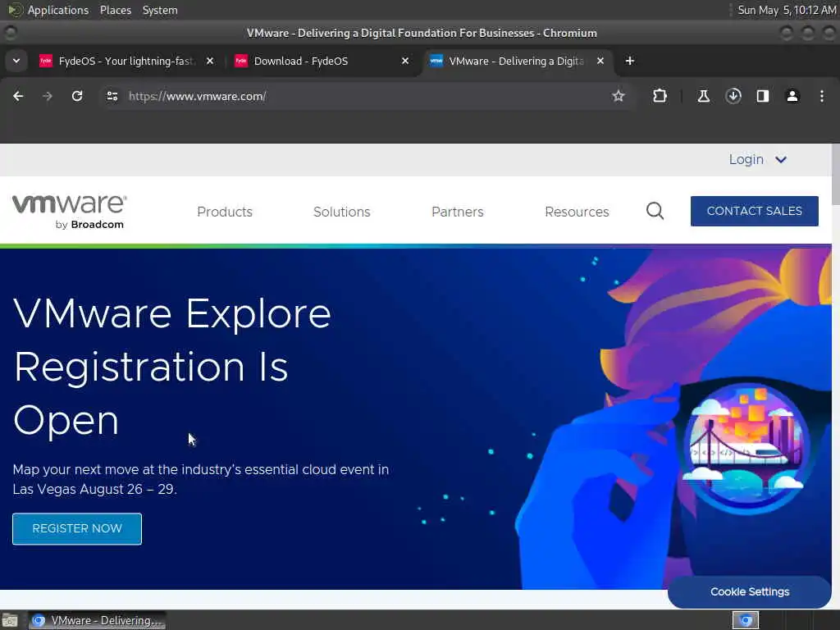Expand the Login dropdown

point(757,160)
